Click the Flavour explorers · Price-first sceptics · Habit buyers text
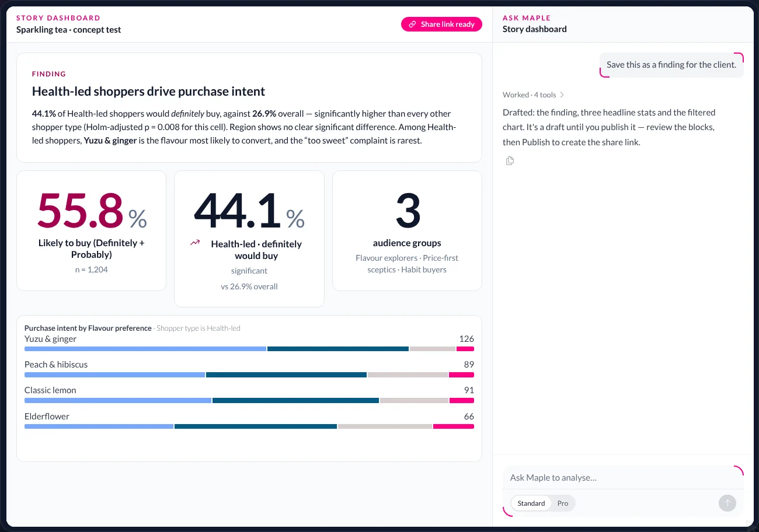The height and width of the screenshot is (532, 759). click(x=407, y=264)
